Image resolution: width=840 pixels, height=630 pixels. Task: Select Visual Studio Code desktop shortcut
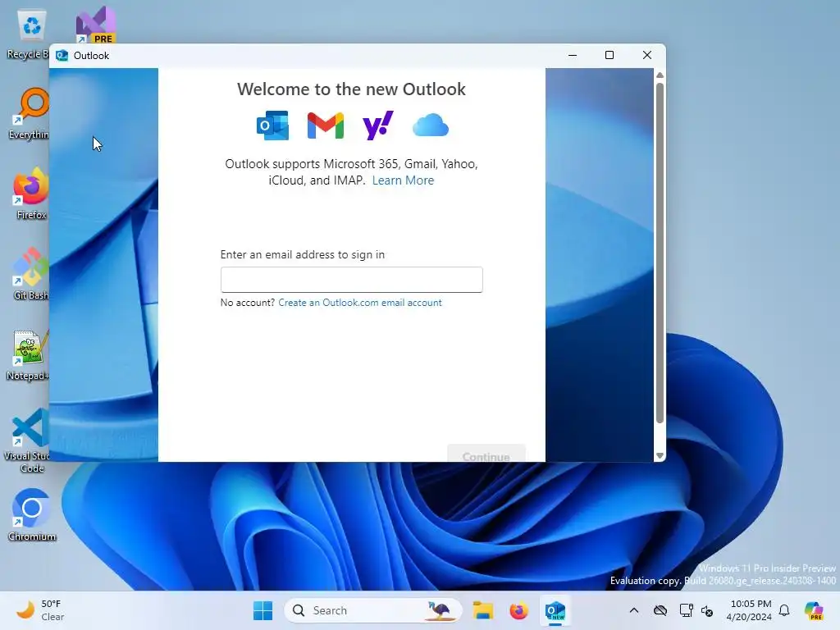click(28, 441)
